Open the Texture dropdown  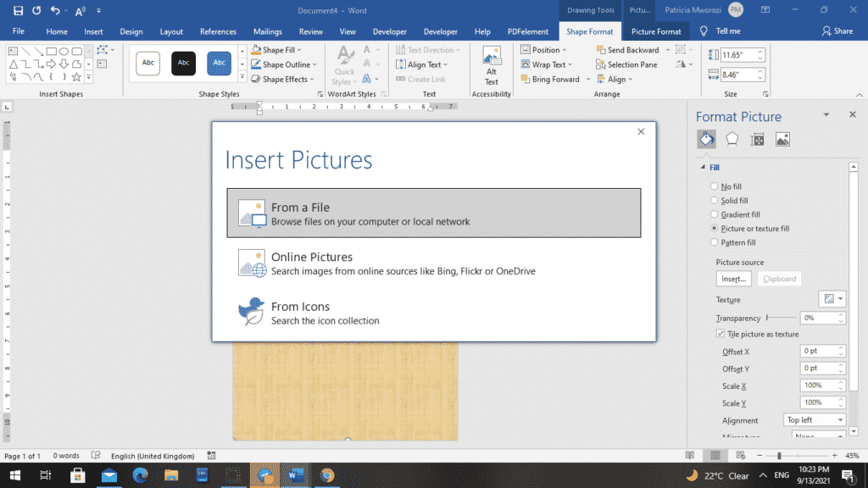coord(830,299)
